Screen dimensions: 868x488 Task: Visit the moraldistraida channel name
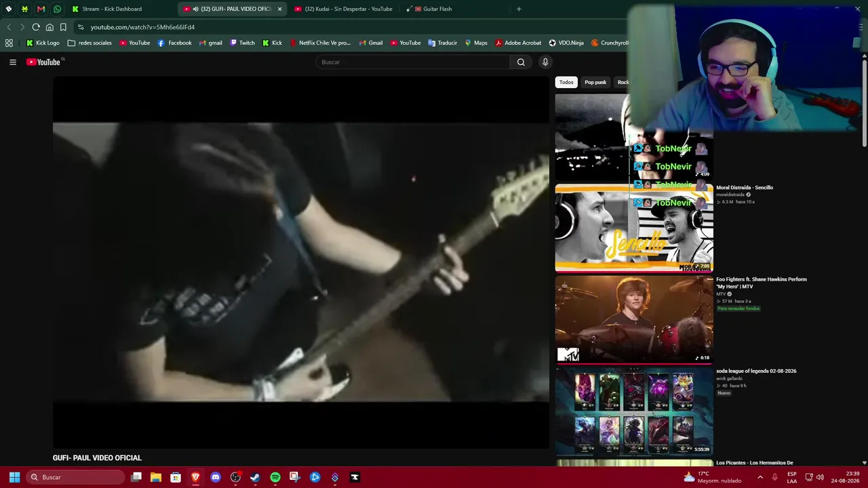(730, 195)
